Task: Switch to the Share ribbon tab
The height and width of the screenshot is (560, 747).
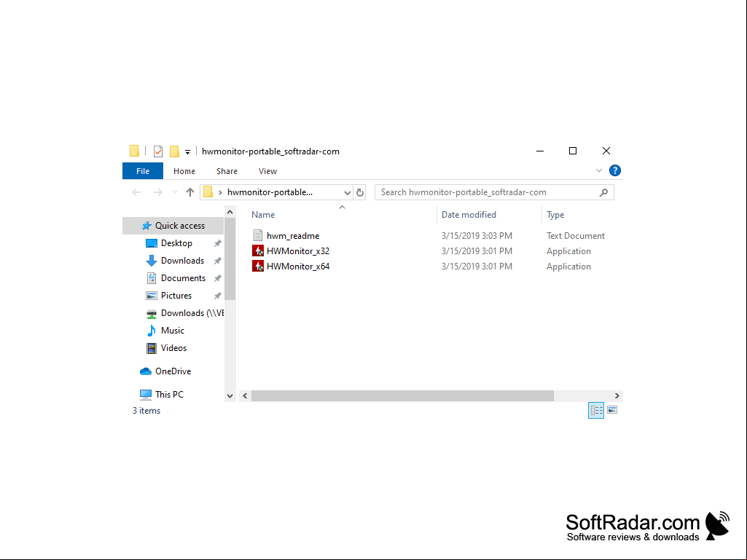Action: (227, 171)
